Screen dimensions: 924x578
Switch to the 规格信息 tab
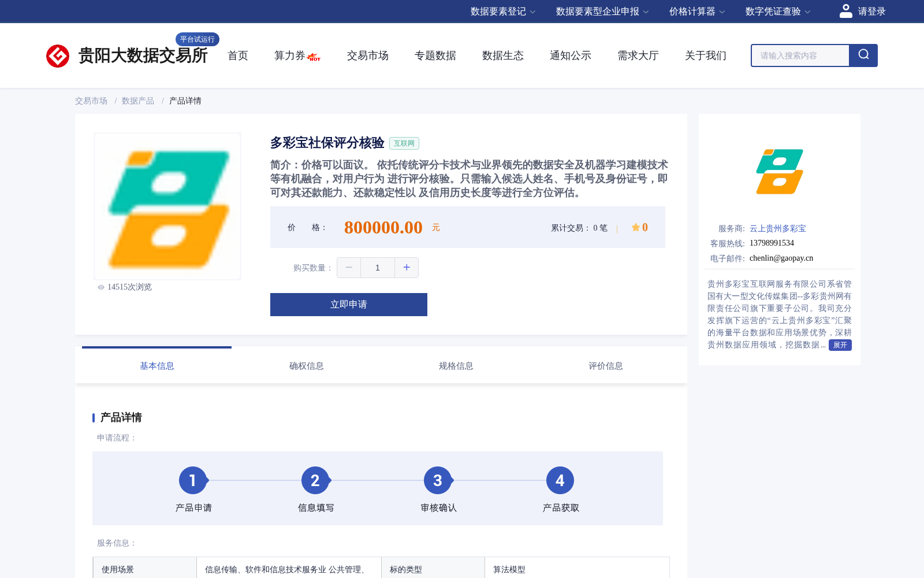pos(456,366)
